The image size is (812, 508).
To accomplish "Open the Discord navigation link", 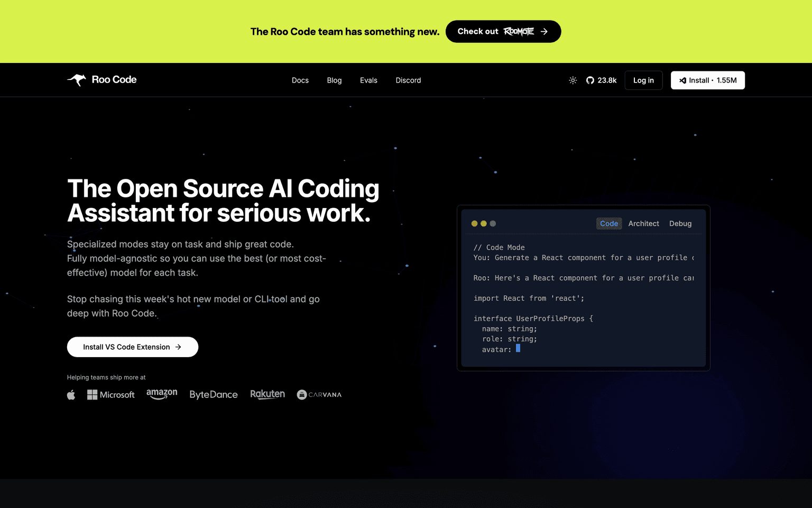I will click(x=408, y=80).
